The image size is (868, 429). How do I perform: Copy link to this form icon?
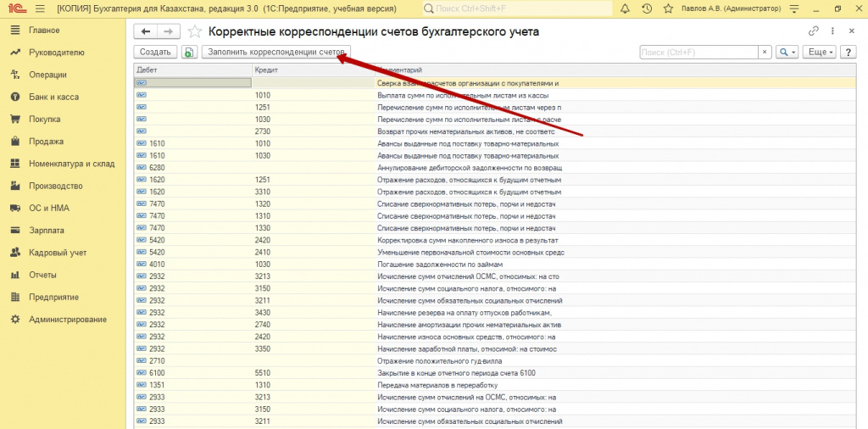(813, 31)
